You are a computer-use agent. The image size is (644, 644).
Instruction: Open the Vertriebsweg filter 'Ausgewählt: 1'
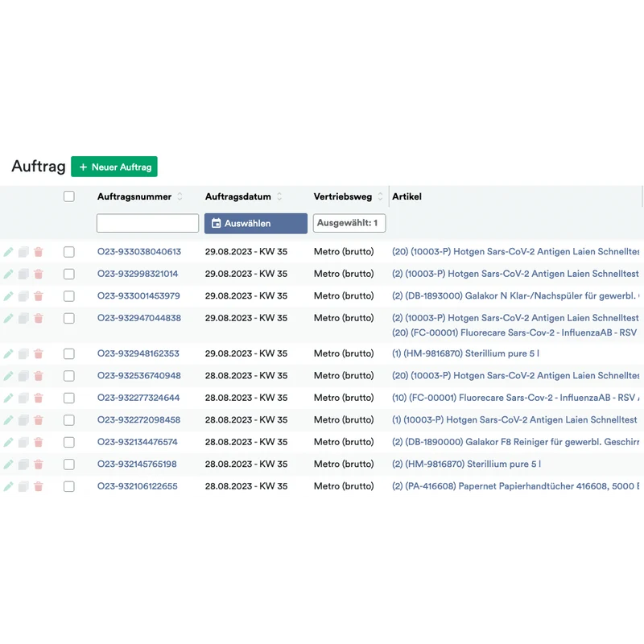point(349,223)
